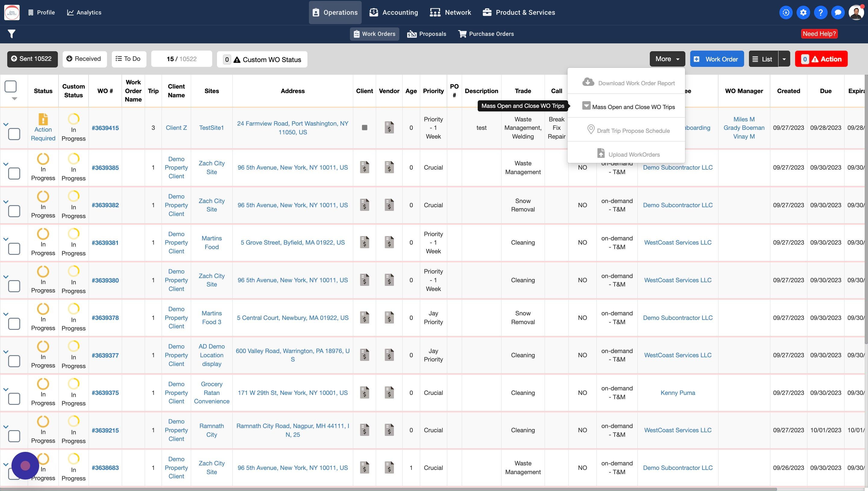
Task: Click the 15 / 10522 count field
Action: (181, 59)
